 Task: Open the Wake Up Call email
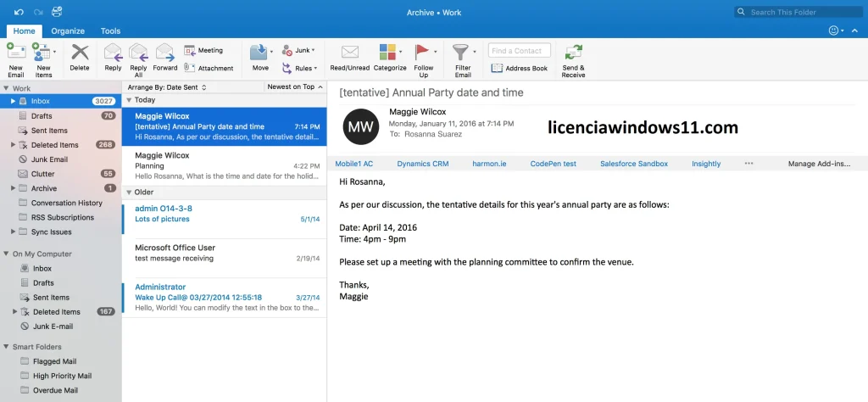point(224,298)
